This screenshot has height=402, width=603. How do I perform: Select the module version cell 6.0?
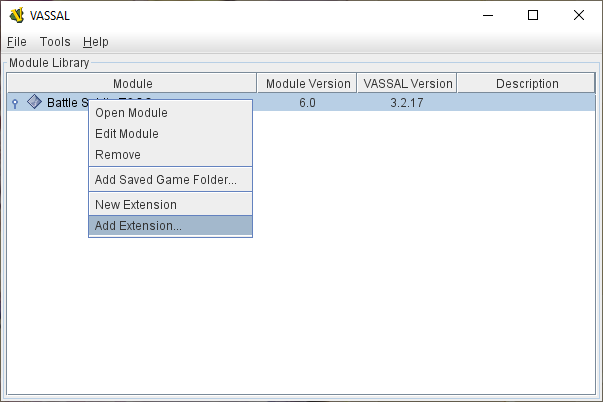click(307, 103)
